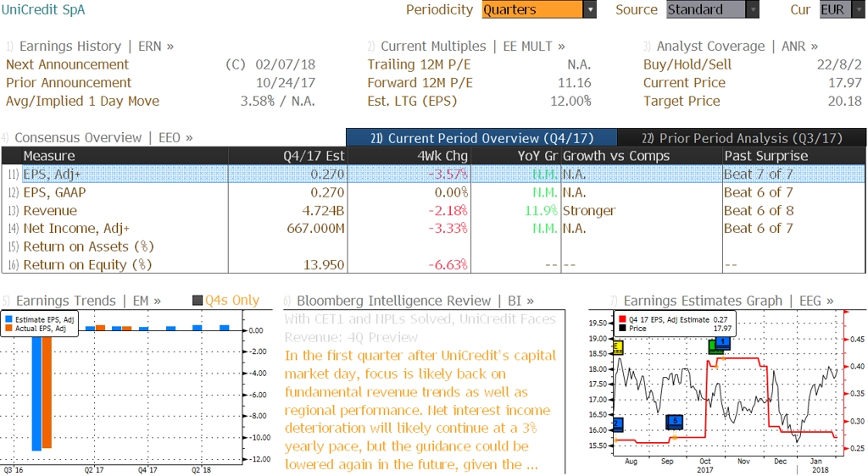Click Forward 12M P/E value 11.16
Image resolution: width=868 pixels, height=476 pixels.
point(574,83)
